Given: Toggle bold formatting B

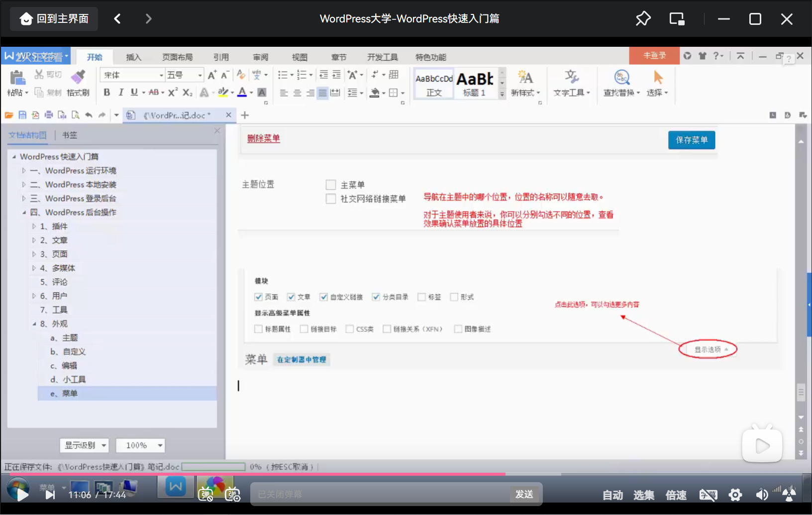Looking at the screenshot, I should pyautogui.click(x=106, y=93).
